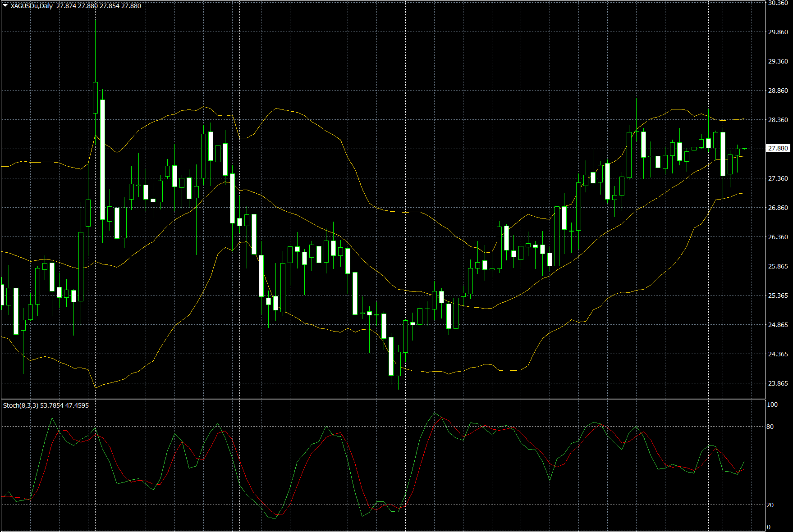The height and width of the screenshot is (532, 793).
Task: Click price axis label 27.360
Action: [778, 178]
